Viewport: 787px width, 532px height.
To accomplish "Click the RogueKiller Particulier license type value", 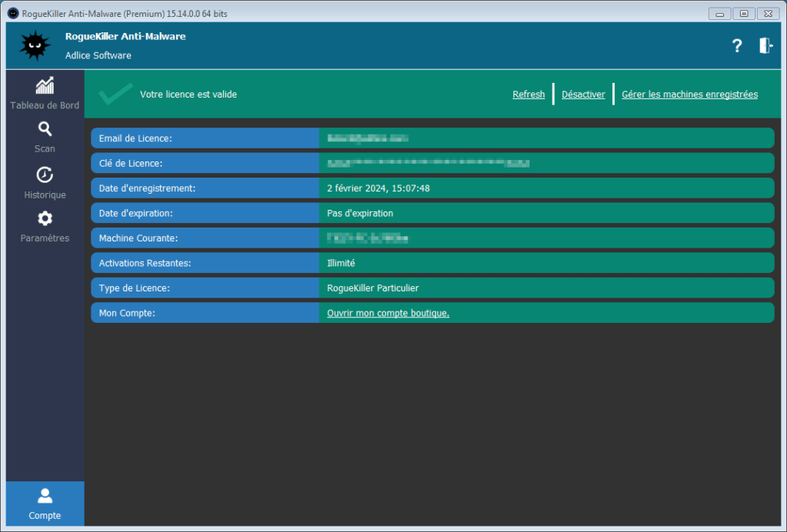I will tap(373, 288).
